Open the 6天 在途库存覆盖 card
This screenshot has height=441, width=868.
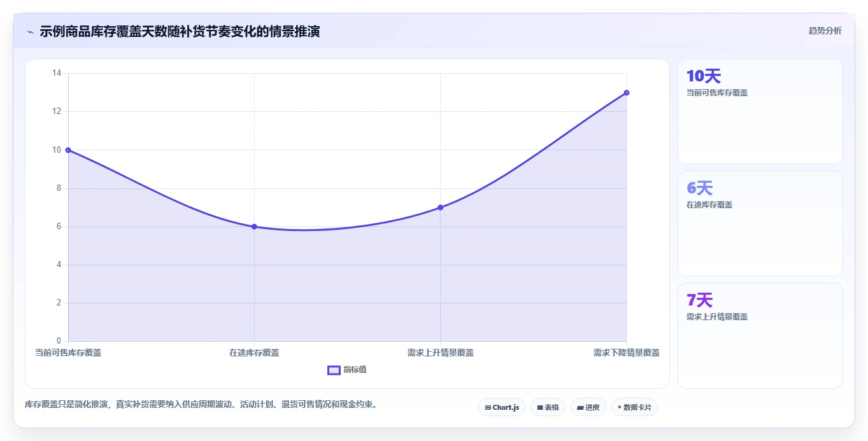(760, 223)
